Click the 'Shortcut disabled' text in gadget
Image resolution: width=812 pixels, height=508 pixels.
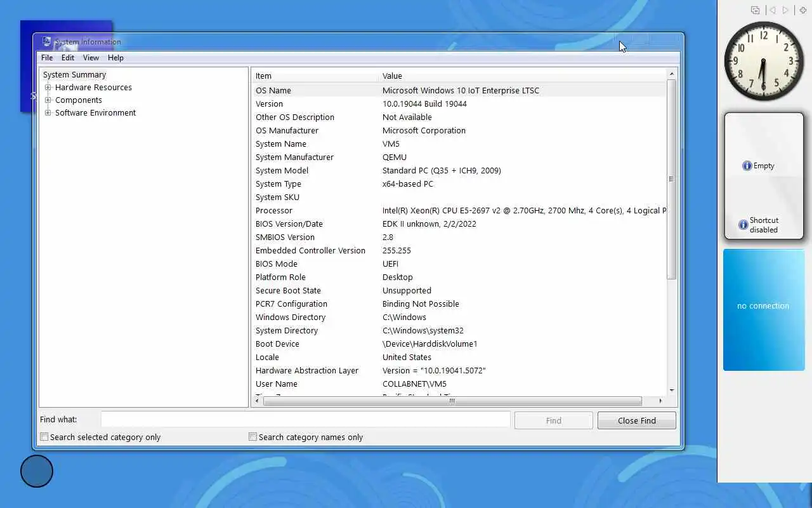[x=764, y=225]
